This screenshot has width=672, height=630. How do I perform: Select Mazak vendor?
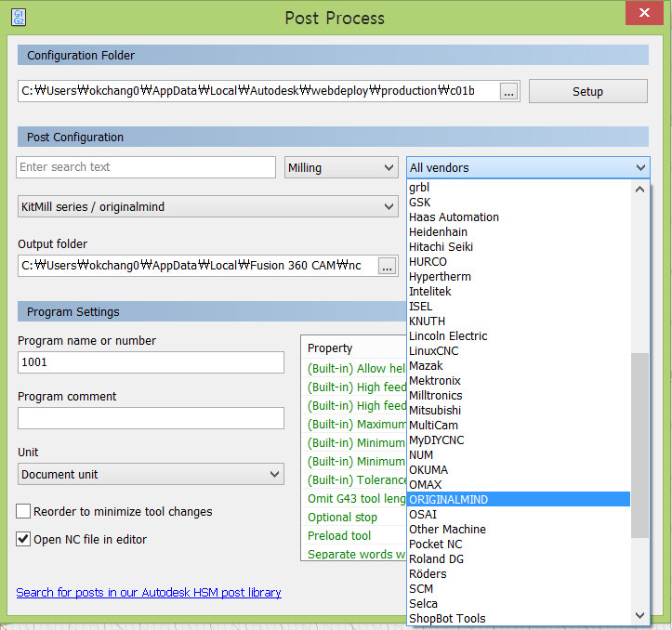519,365
